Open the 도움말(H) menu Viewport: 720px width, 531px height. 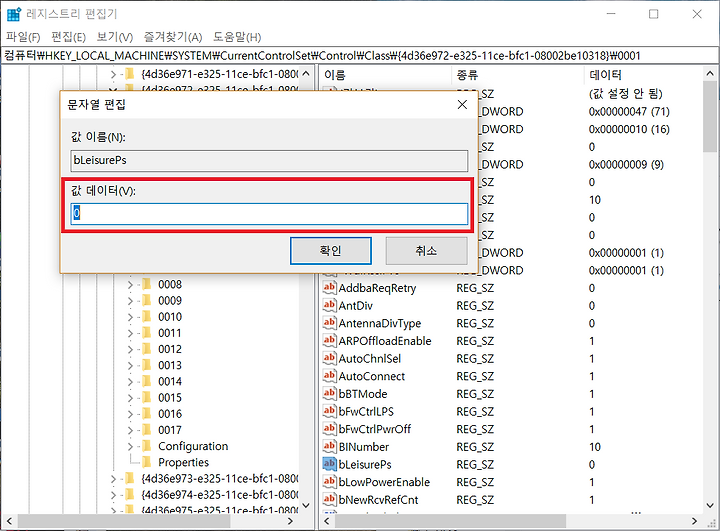[x=237, y=37]
